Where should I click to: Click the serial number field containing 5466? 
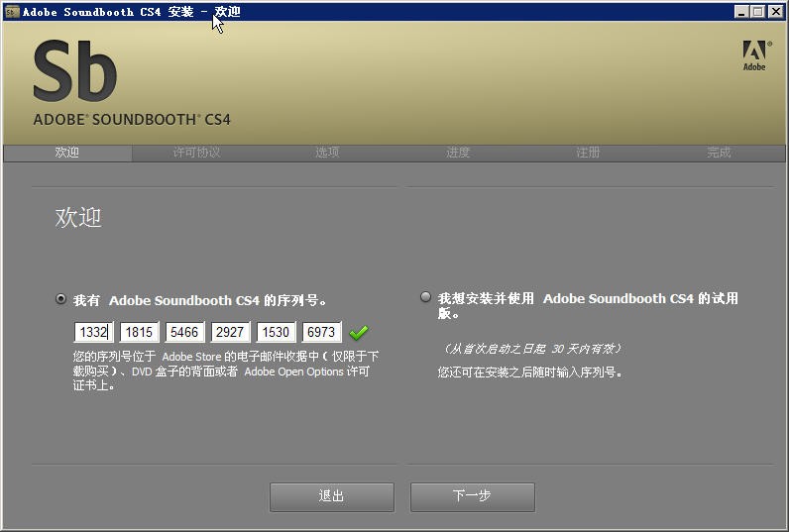(x=185, y=333)
